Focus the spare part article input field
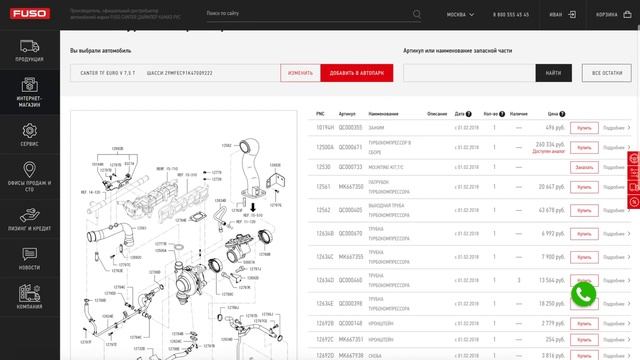This screenshot has width=640, height=360. click(469, 73)
